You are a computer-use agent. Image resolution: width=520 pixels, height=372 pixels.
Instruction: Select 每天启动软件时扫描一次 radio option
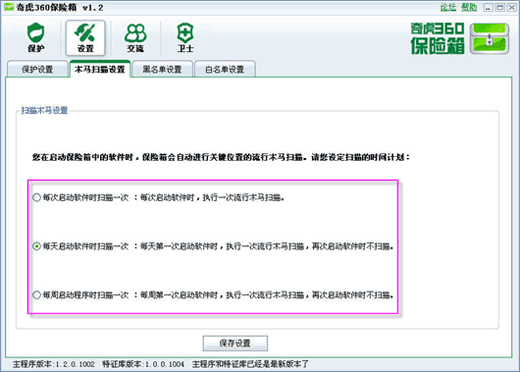point(37,246)
